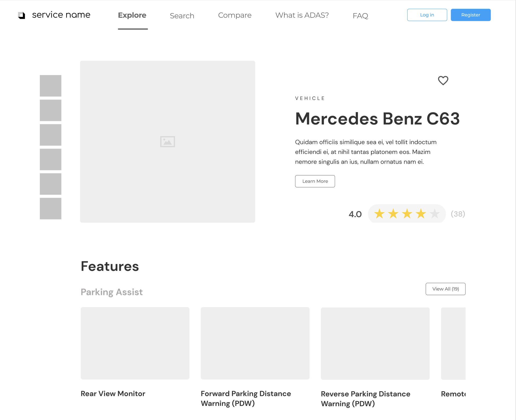This screenshot has height=420, width=516.
Task: Click the partially visible Remote feature card
Action: pyautogui.click(x=453, y=344)
